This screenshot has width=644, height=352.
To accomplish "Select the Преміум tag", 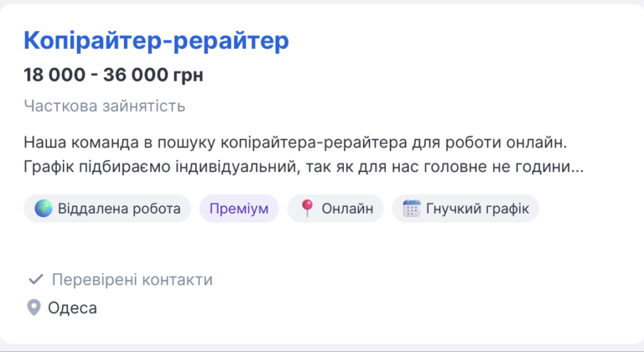I will [239, 209].
